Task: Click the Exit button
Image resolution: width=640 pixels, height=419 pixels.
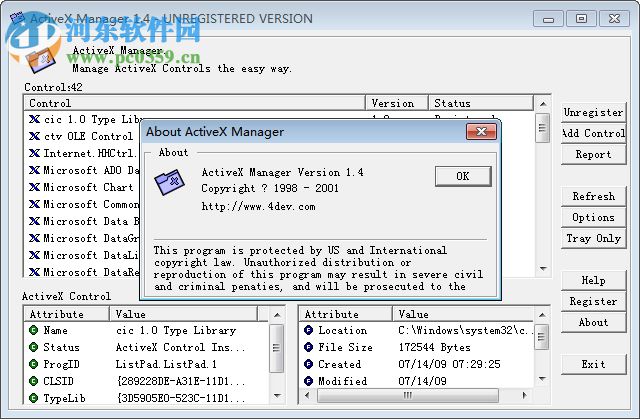Action: [593, 364]
